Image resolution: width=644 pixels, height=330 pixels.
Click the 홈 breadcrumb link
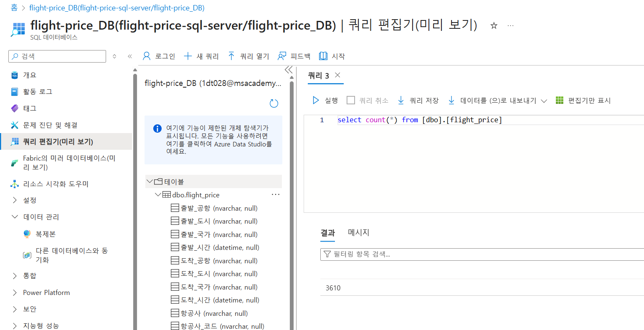14,8
